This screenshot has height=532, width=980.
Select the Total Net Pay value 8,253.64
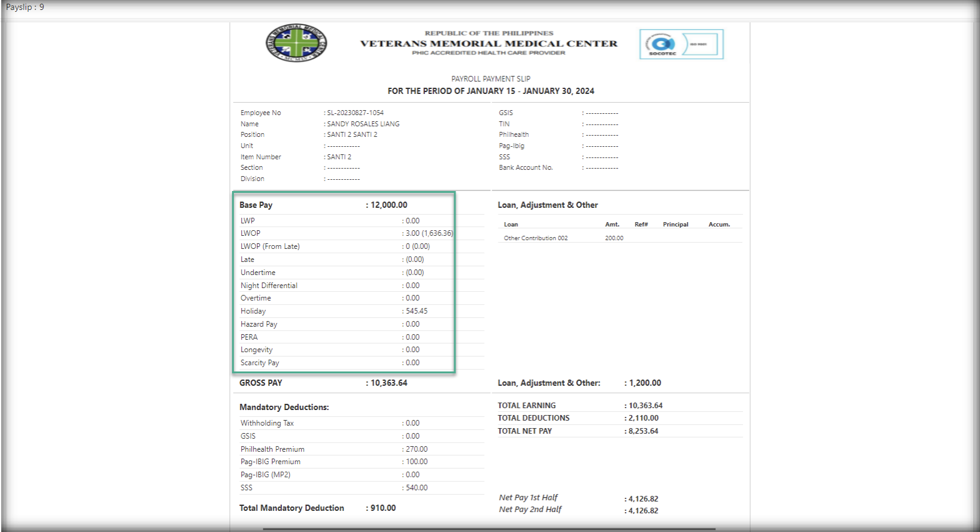coord(643,431)
